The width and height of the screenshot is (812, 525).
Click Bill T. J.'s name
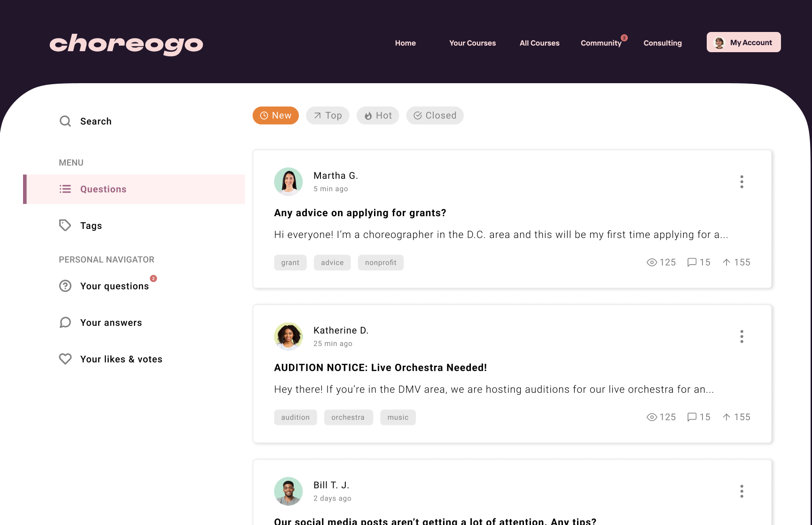331,485
